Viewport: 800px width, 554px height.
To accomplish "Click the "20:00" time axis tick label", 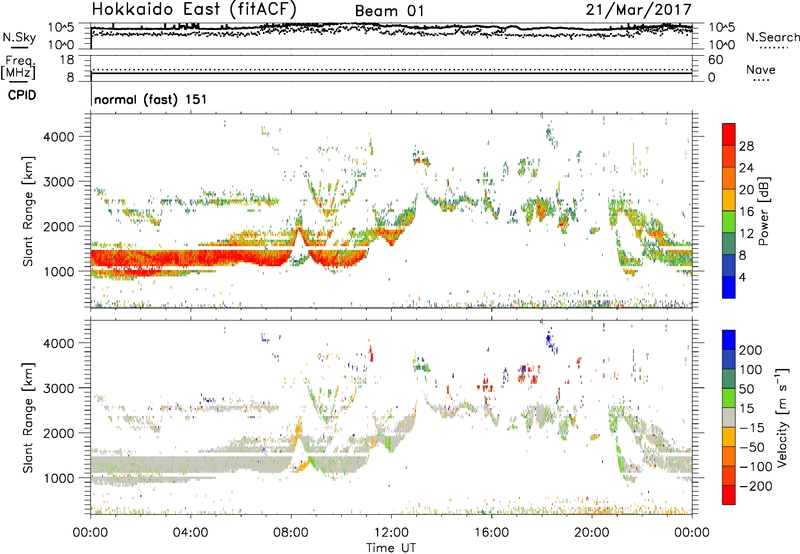I will (591, 533).
